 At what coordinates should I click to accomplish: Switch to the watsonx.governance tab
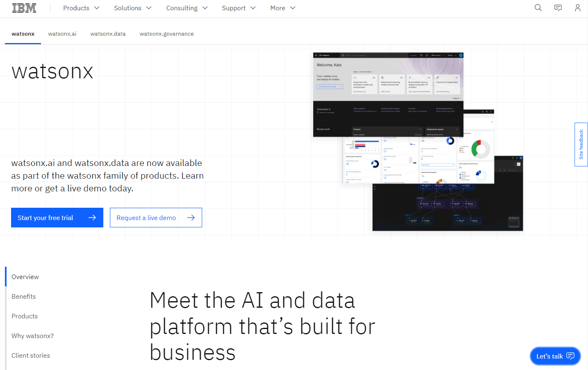pos(166,34)
